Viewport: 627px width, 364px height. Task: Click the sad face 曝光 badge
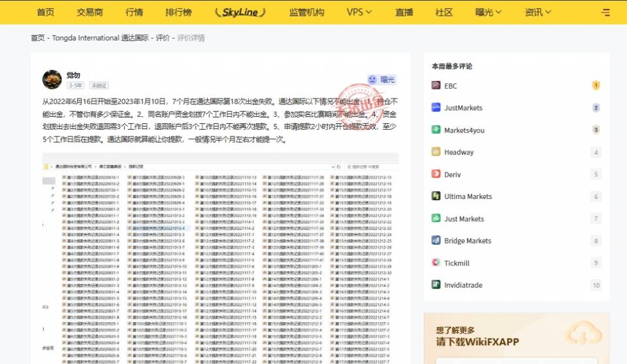382,80
